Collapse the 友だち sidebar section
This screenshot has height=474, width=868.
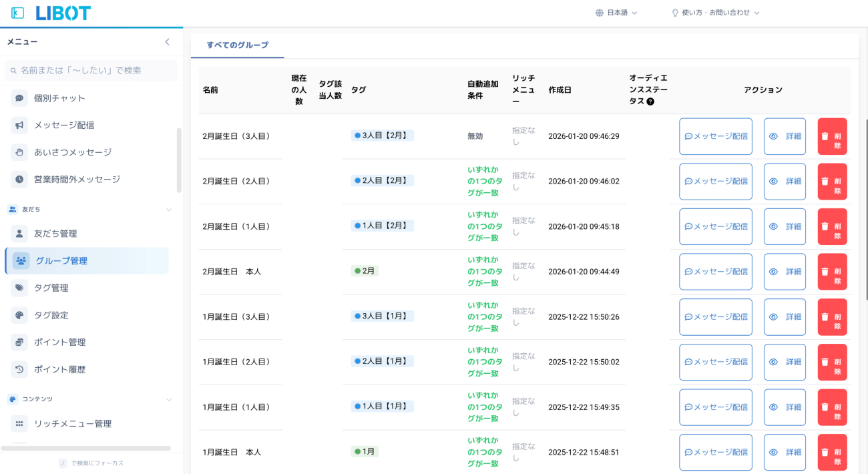(x=169, y=210)
